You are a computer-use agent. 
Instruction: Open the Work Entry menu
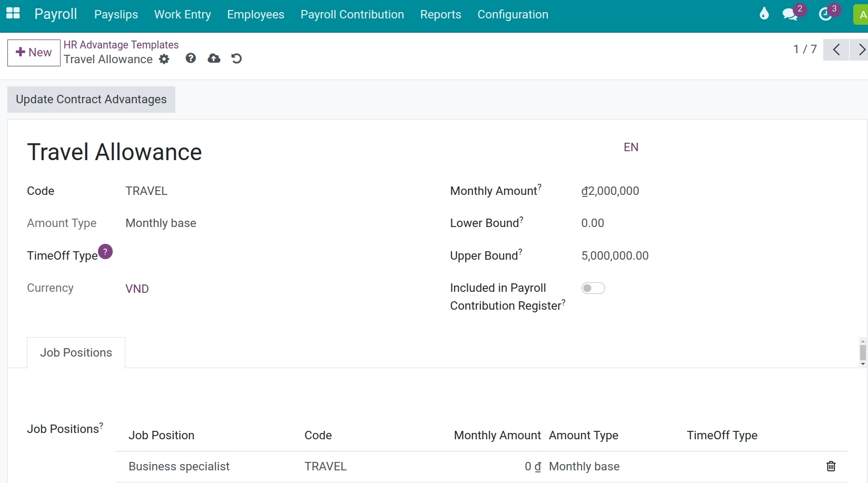182,14
